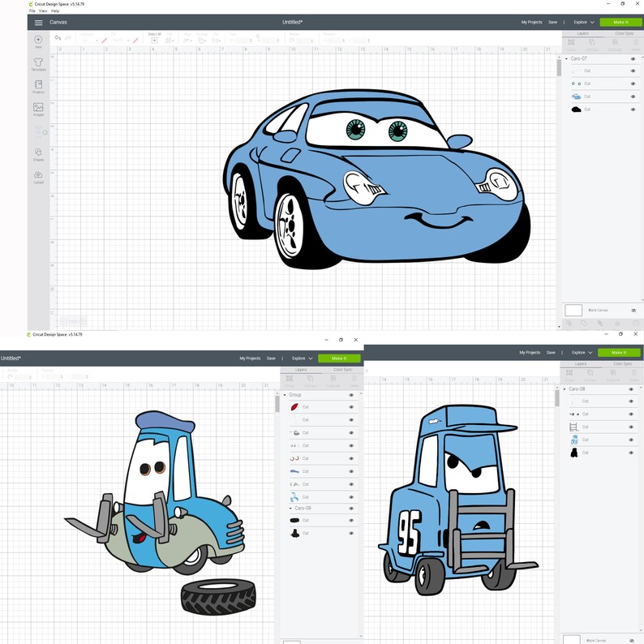
Task: Open Explore machine dropdown in bottom-right window
Action: 582,353
